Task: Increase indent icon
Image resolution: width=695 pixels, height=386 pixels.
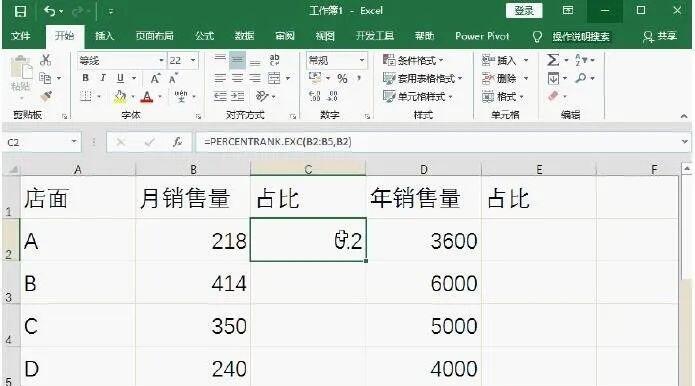Action: [238, 96]
